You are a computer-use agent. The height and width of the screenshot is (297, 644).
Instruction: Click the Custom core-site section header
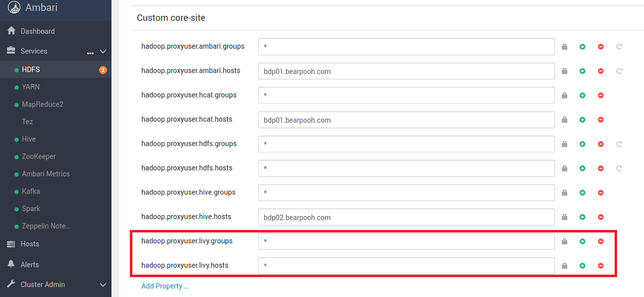tap(171, 18)
